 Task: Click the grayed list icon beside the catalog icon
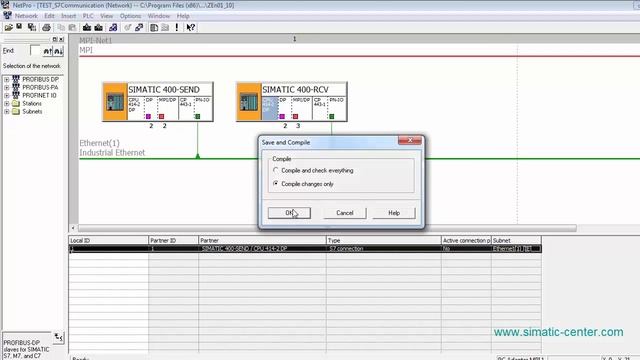[165, 27]
